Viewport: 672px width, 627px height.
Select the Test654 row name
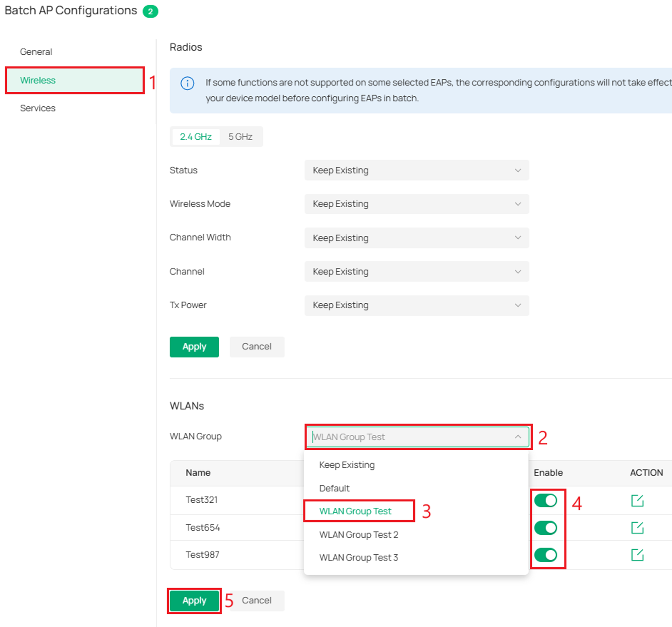pos(203,527)
